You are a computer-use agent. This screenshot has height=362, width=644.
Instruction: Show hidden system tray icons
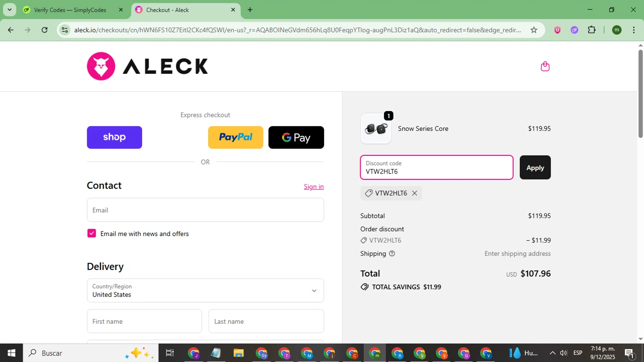coord(552,353)
